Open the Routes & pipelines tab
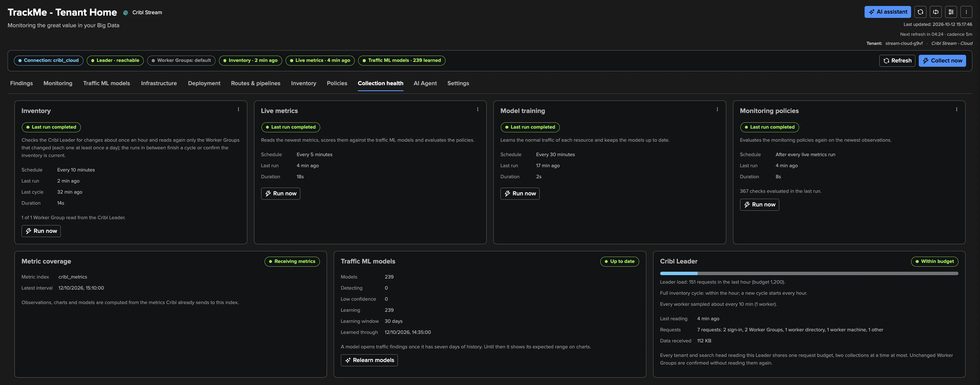This screenshot has width=980, height=385. 256,83
